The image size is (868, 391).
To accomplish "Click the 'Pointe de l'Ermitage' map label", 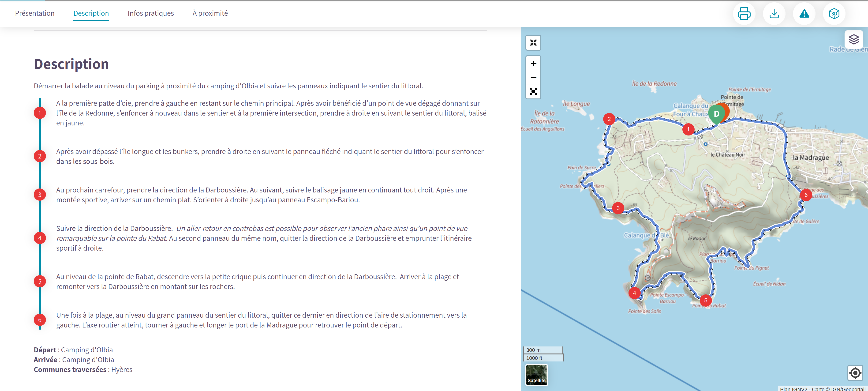I will 749,89.
